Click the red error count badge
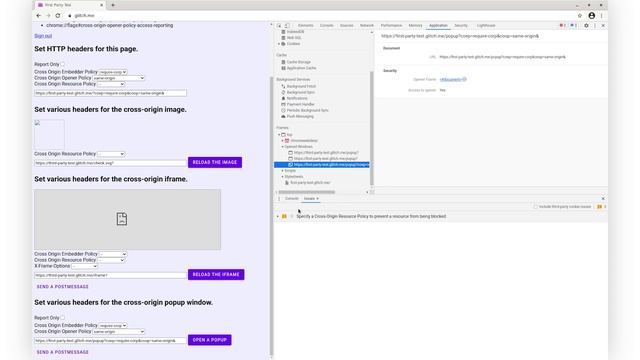The width and height of the screenshot is (640, 360). (x=562, y=25)
